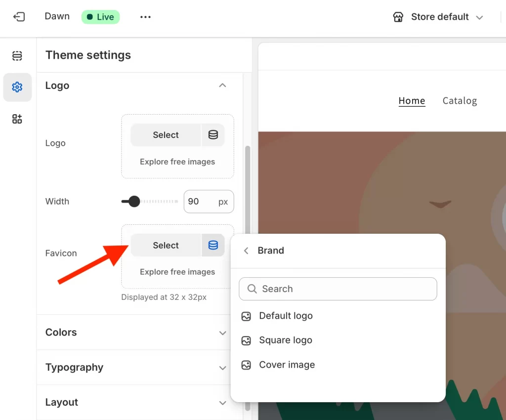
Task: Click the image icon beside Cover image
Action: tap(246, 365)
